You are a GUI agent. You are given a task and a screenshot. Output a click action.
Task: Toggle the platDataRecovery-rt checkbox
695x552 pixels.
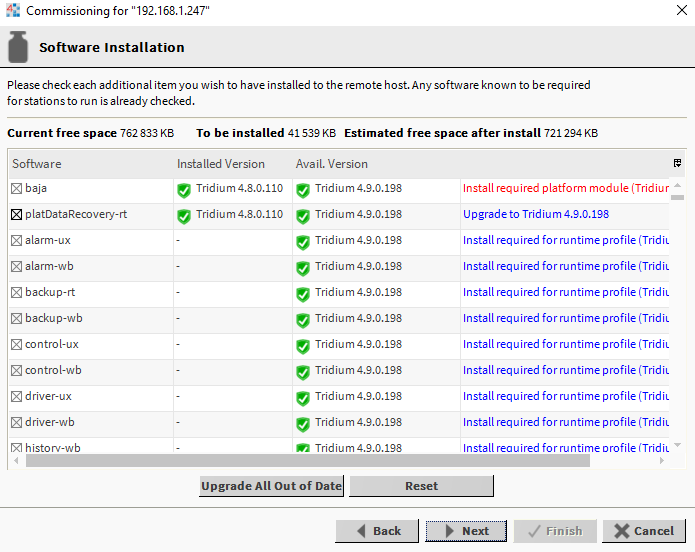pyautogui.click(x=16, y=215)
